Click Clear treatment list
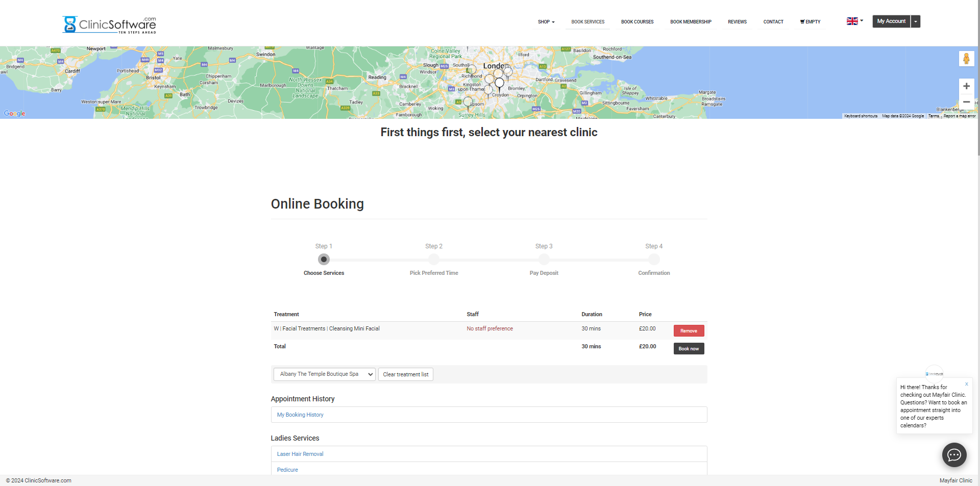The height and width of the screenshot is (486, 980). (405, 374)
